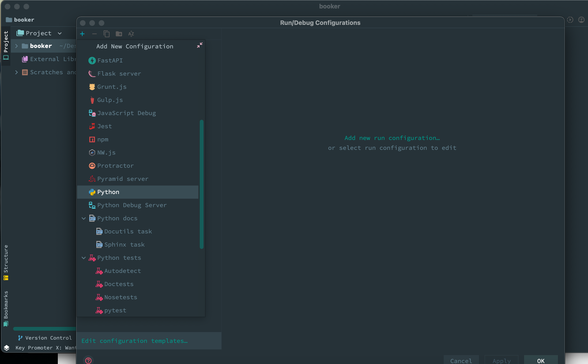Screen dimensions: 588x364
Task: Click the sort alphabetically toolbar icon
Action: point(131,34)
